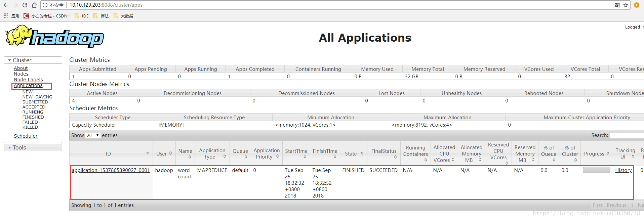
Task: Filter applications by SUBMITTED state
Action: pos(35,102)
